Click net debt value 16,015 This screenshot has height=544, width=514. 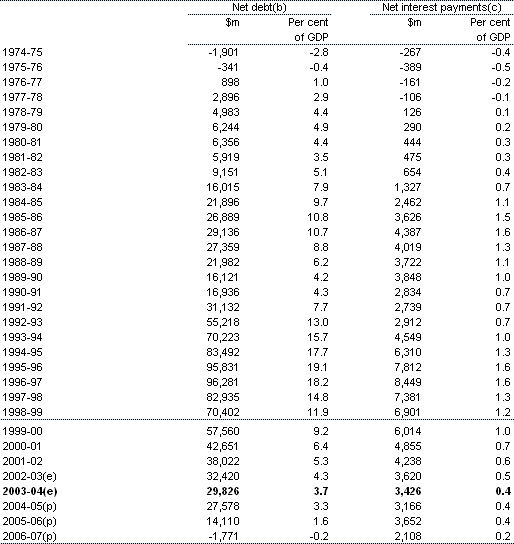tap(223, 187)
